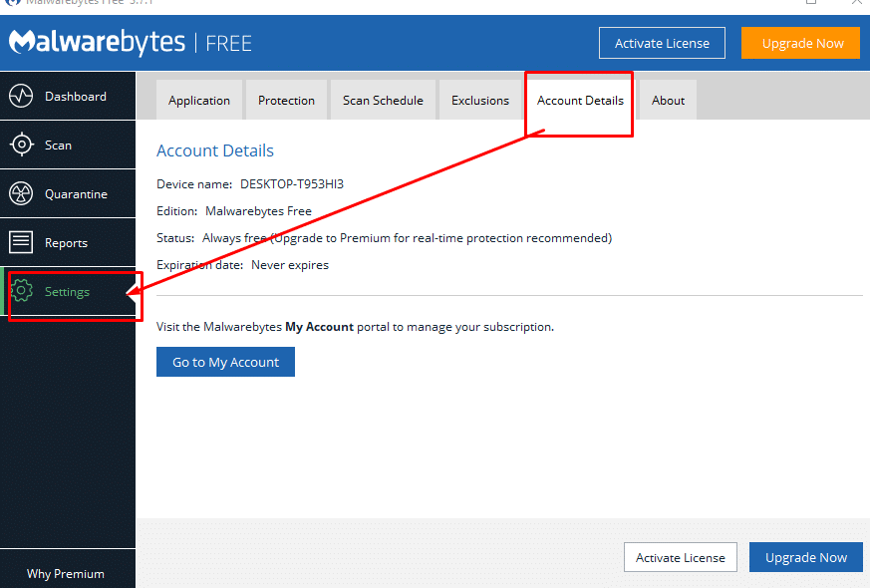The image size is (870, 588).
Task: Click the Reports list icon
Action: tap(21, 242)
